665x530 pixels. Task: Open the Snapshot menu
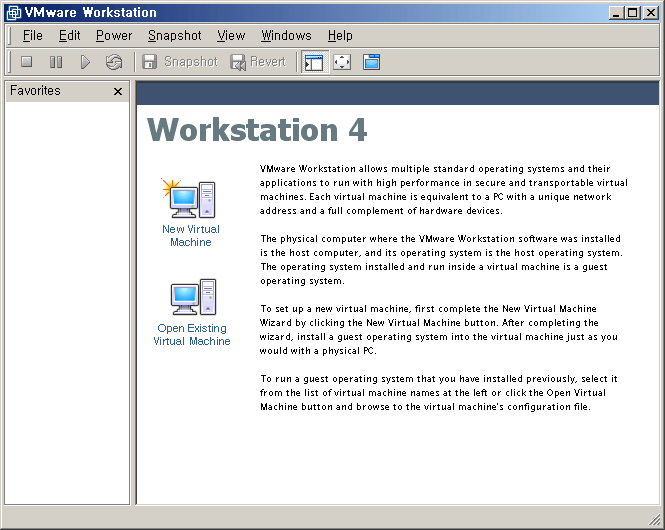[x=174, y=36]
